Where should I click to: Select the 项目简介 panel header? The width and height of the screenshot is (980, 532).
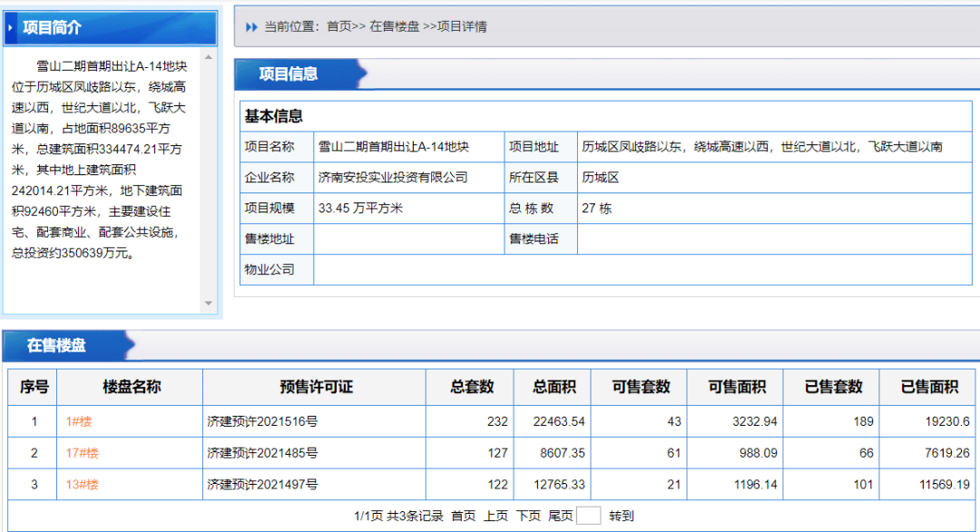(x=110, y=27)
